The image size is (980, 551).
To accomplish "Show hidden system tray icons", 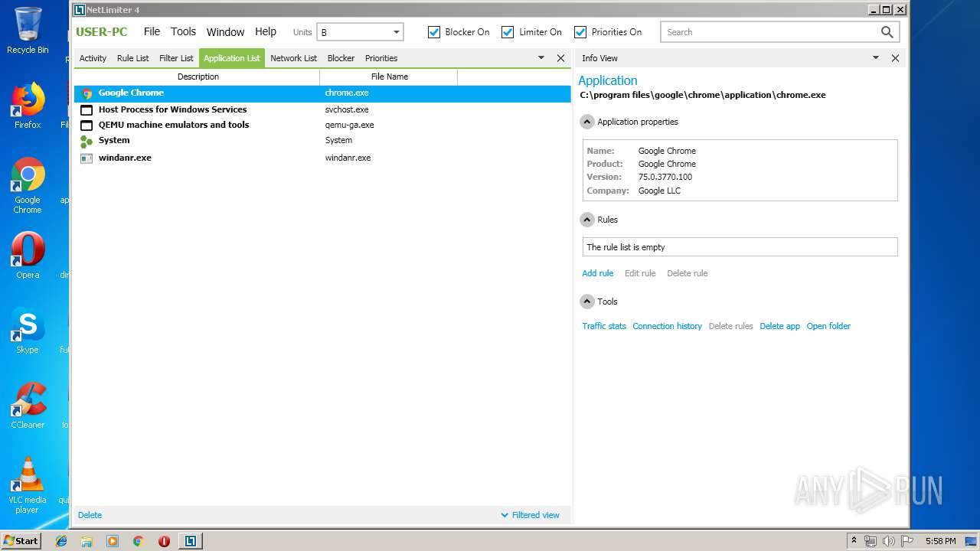I will 854,541.
